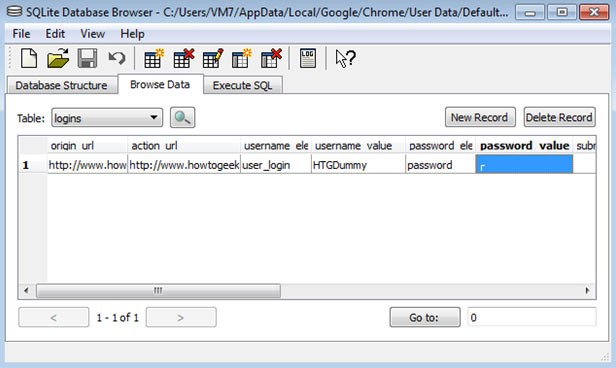Select the http://www.howtogeek action_url cell
The height and width of the screenshot is (368, 616).
pos(184,165)
